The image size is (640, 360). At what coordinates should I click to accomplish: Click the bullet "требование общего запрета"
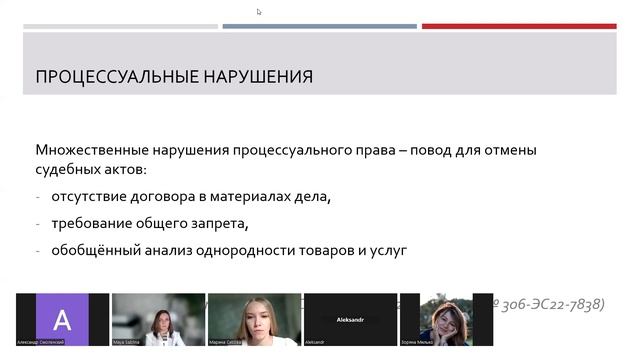click(x=150, y=223)
